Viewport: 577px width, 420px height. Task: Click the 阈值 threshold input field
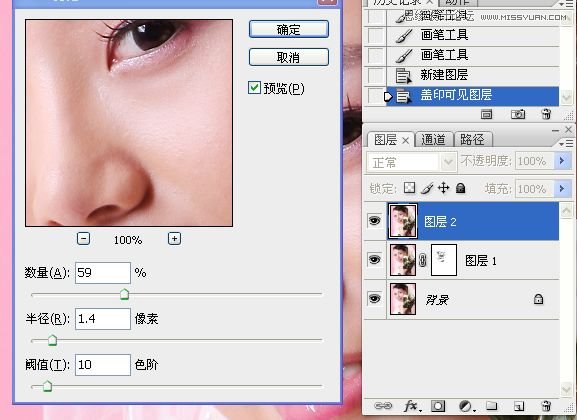click(103, 365)
